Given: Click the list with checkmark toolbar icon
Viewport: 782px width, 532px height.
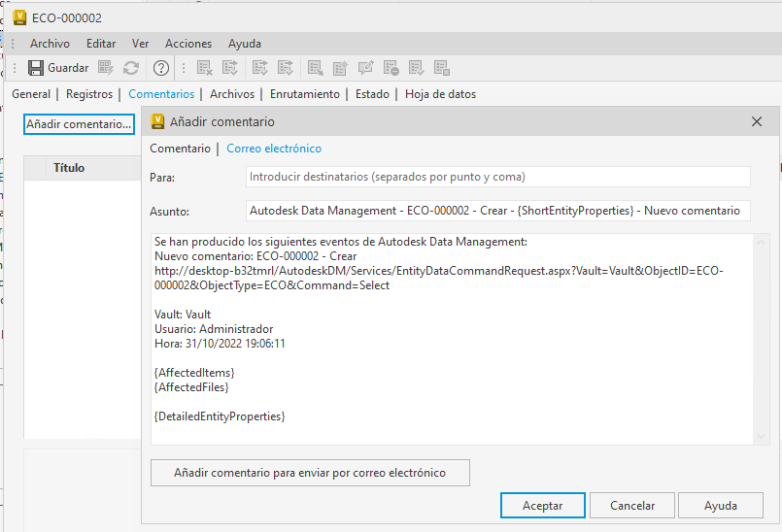Looking at the screenshot, I should (x=416, y=68).
